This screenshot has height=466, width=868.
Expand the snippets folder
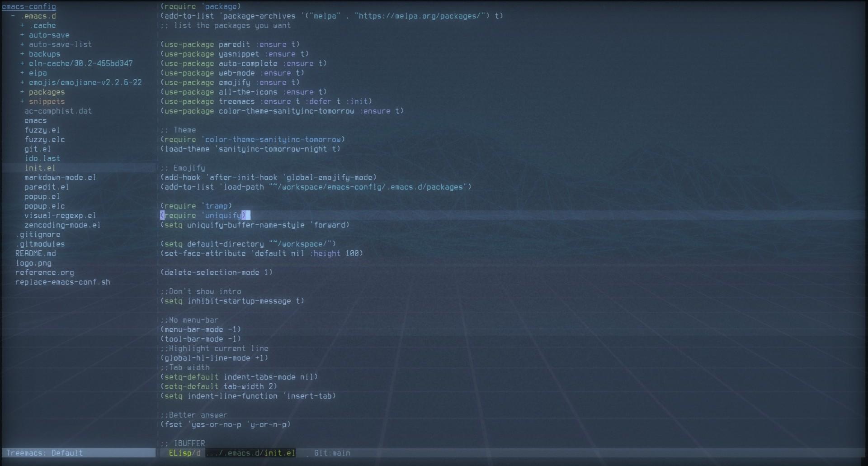(22, 101)
